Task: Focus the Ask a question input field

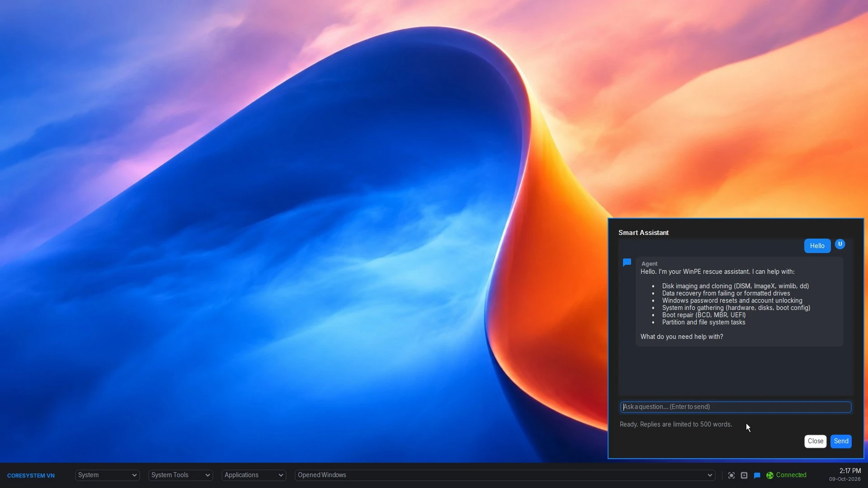Action: coord(736,407)
